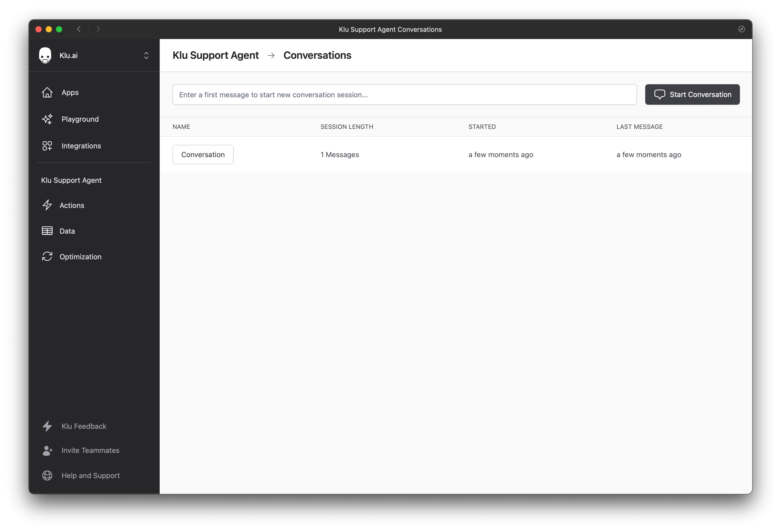Open the Apps page label

click(x=70, y=92)
